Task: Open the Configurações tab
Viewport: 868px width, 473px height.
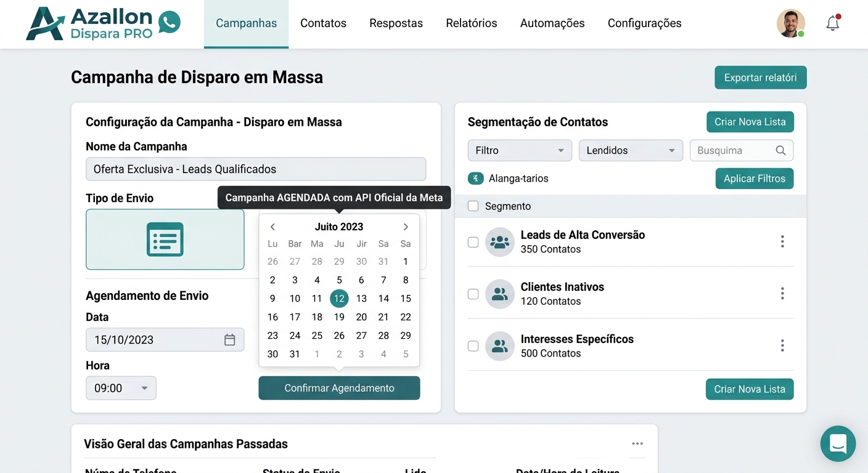Action: (x=645, y=23)
